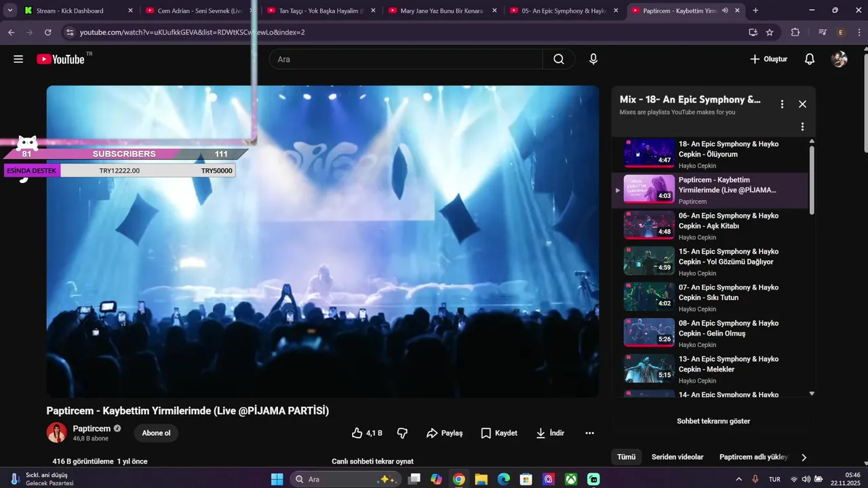Reload the page in Chrome
The height and width of the screenshot is (488, 868).
click(47, 32)
